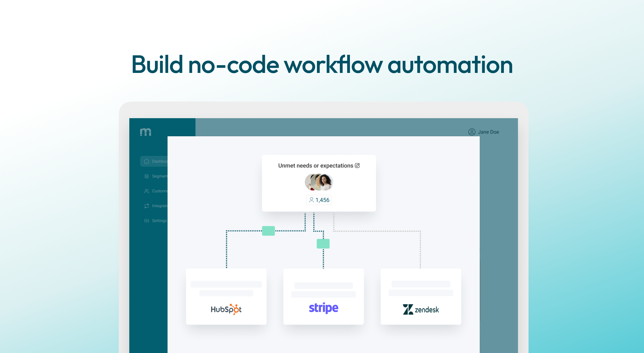
Task: Click the edit pencil beside Unmet needs
Action: tap(357, 165)
